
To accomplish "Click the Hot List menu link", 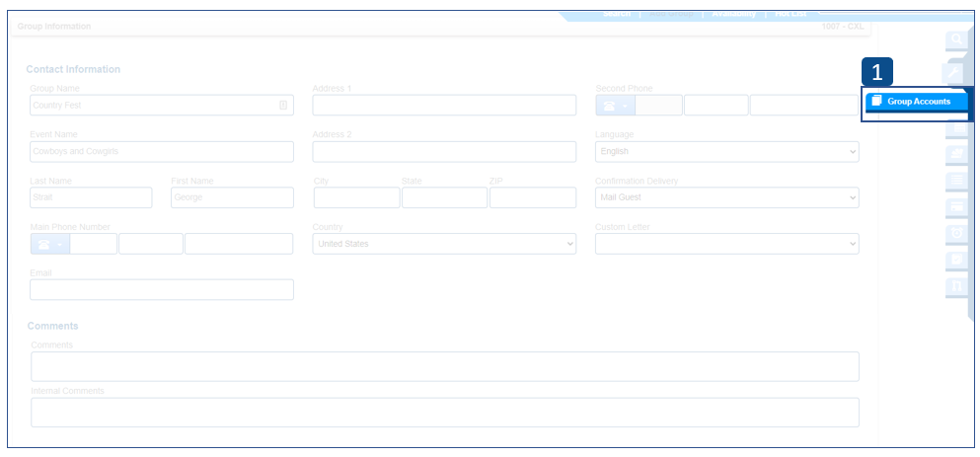I will pos(791,14).
